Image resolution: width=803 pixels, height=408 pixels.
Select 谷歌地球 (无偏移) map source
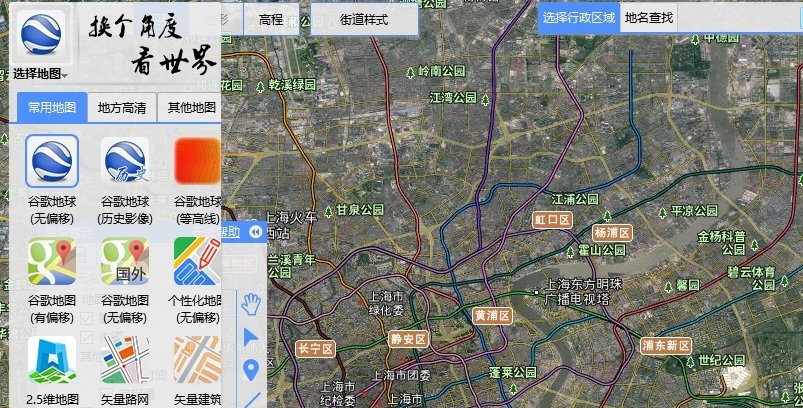[x=52, y=162]
